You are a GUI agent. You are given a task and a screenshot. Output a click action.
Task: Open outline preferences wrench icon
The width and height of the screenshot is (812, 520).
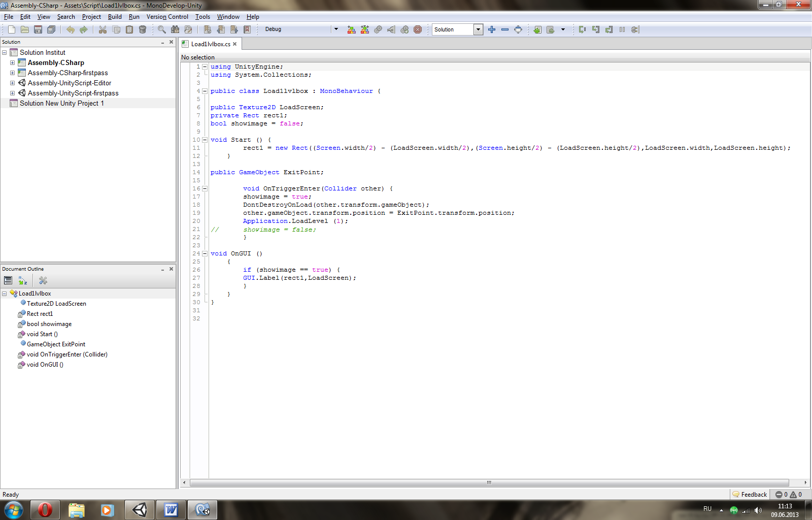tap(43, 280)
